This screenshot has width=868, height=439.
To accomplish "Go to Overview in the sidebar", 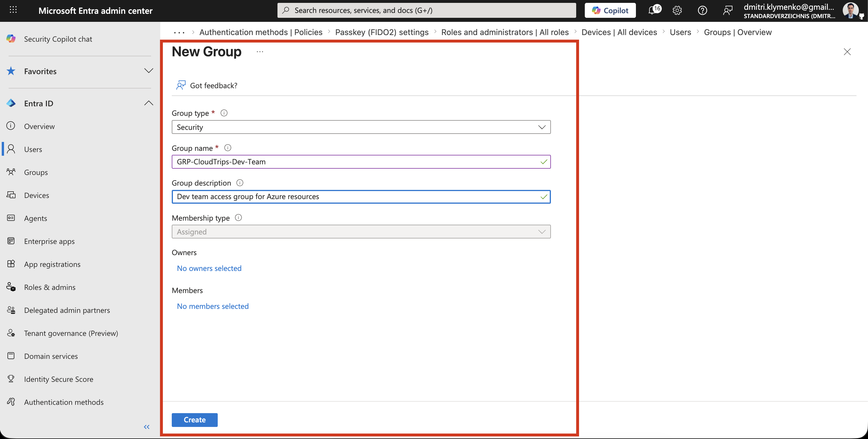I will pyautogui.click(x=39, y=126).
